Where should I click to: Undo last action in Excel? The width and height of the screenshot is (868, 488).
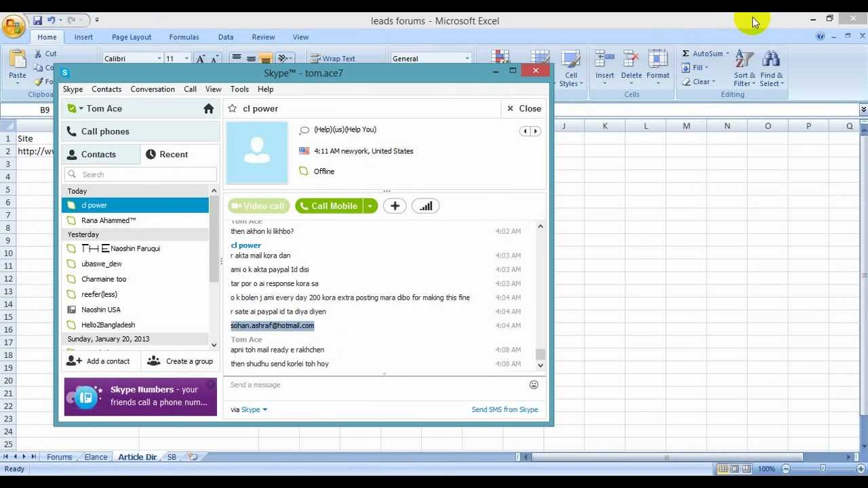point(52,20)
